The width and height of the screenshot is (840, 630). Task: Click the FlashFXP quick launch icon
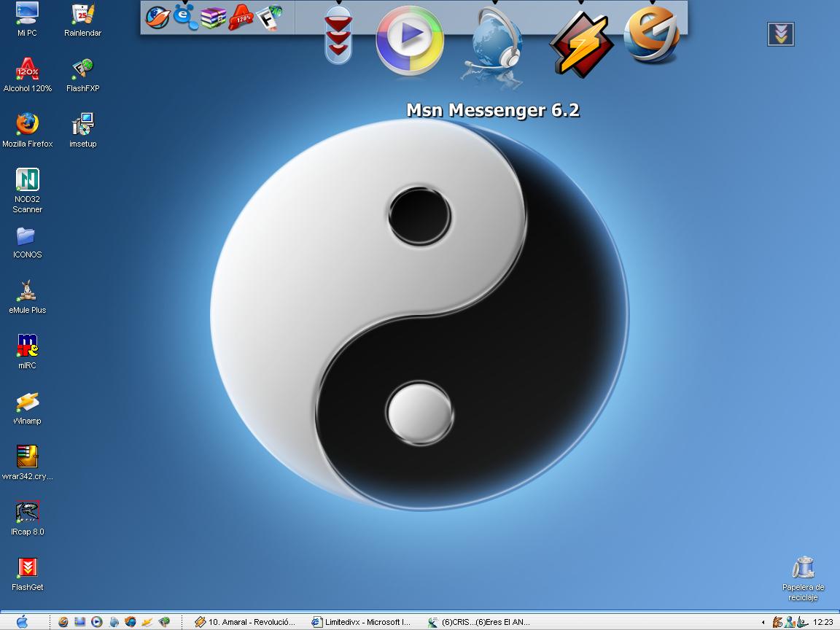164,622
